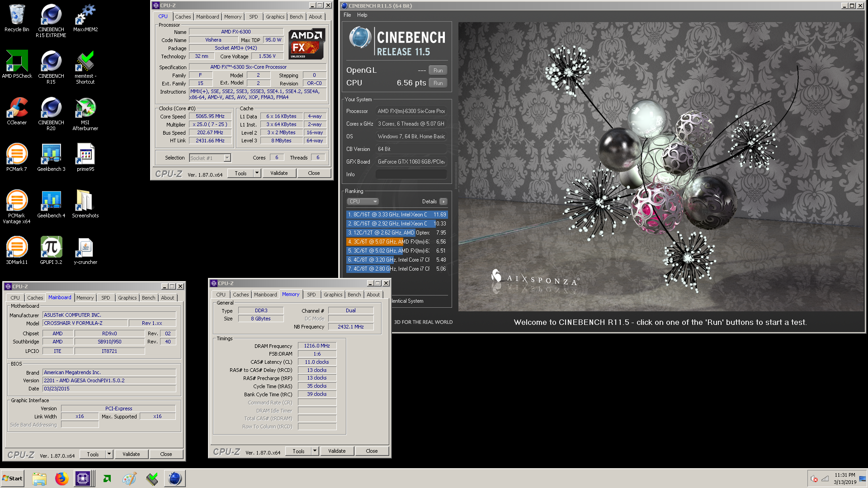Run the CPU benchmark

click(x=438, y=83)
